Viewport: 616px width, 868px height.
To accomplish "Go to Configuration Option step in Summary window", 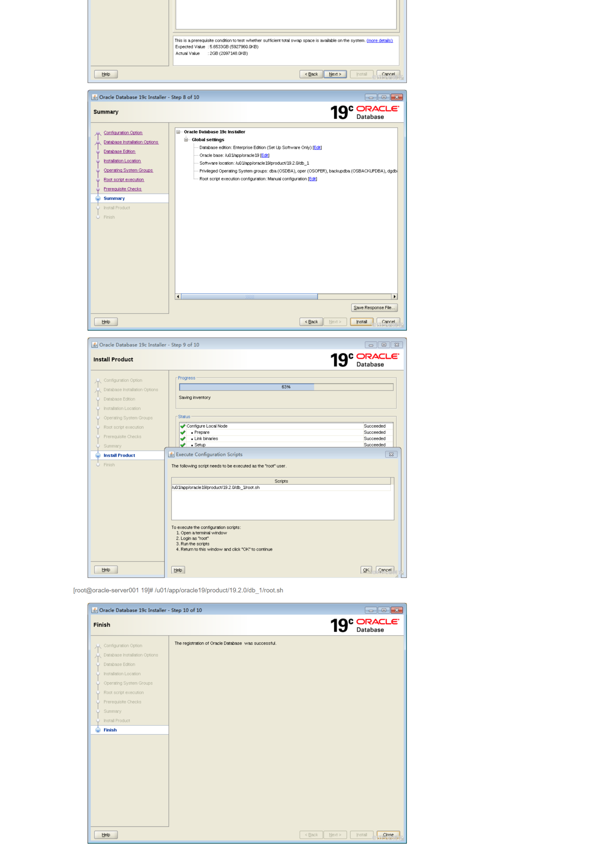I will pos(123,133).
